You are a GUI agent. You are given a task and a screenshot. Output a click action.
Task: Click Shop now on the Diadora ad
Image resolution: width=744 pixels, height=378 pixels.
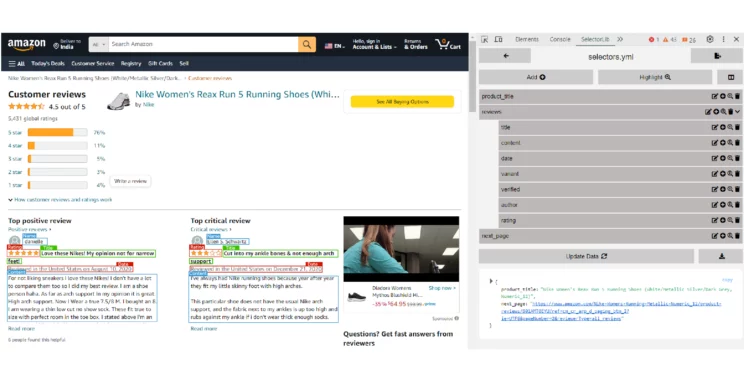442,288
